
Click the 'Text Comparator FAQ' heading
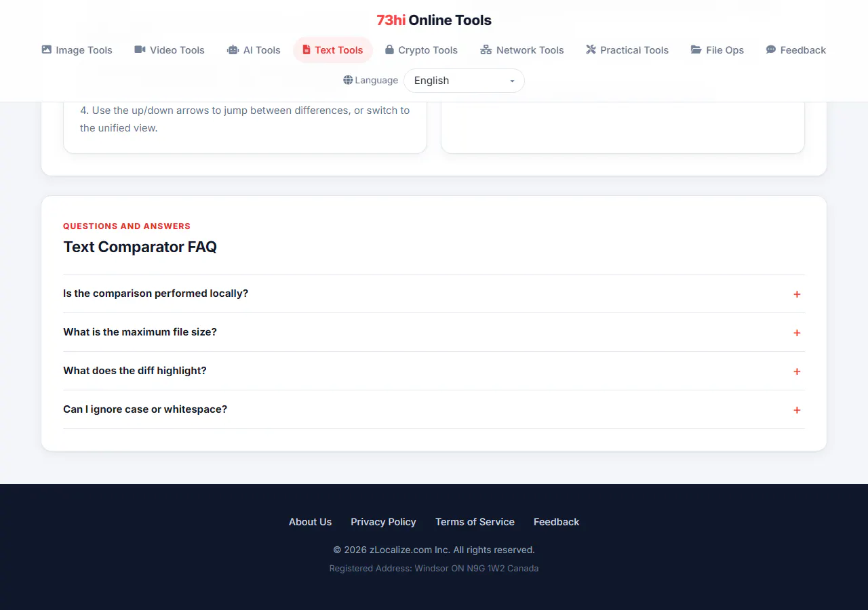(140, 247)
